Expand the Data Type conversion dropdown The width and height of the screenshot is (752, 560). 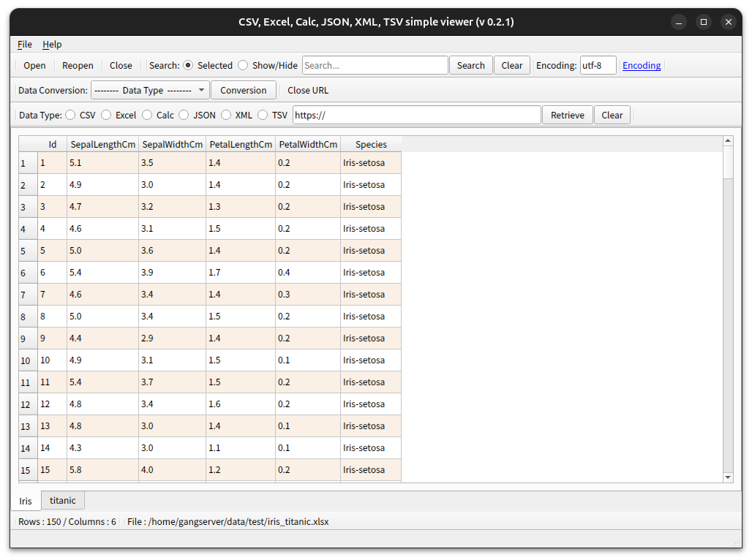coord(150,90)
